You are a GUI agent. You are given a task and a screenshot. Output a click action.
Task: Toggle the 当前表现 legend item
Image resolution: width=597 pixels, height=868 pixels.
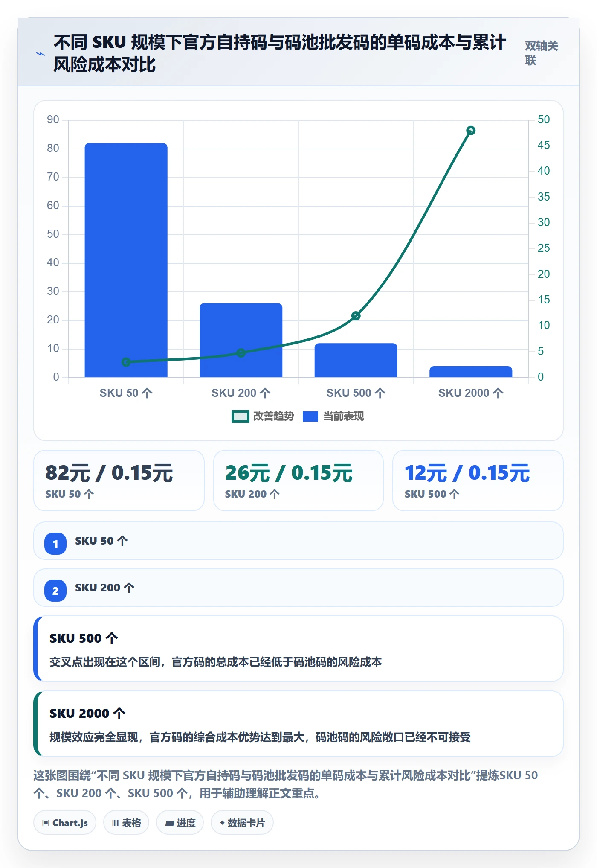pos(333,416)
